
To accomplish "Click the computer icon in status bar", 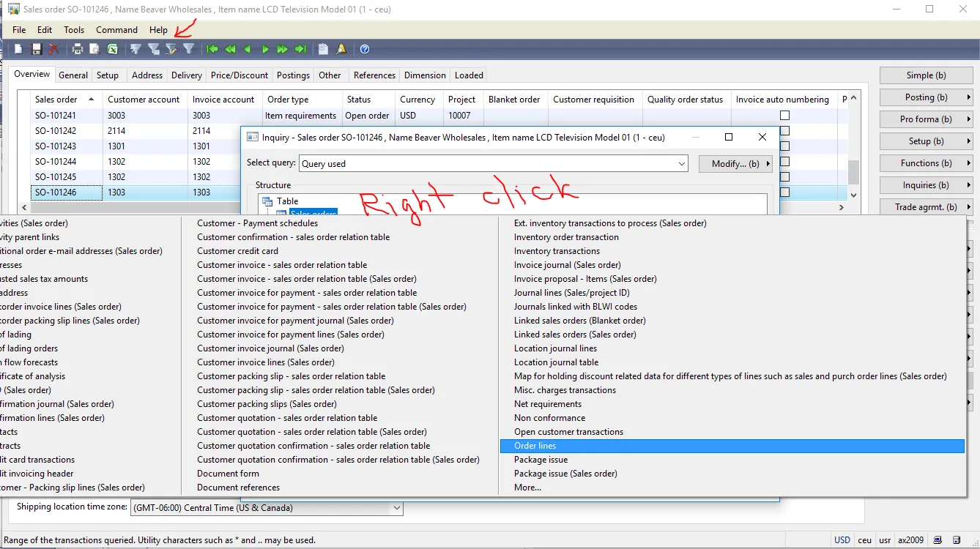I will point(938,540).
